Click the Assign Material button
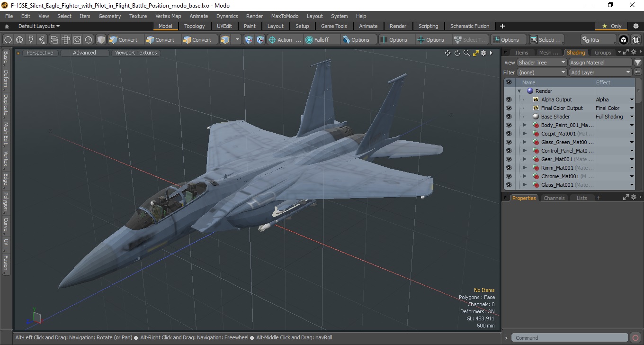Screen dimensions: 644x345 tap(600, 63)
